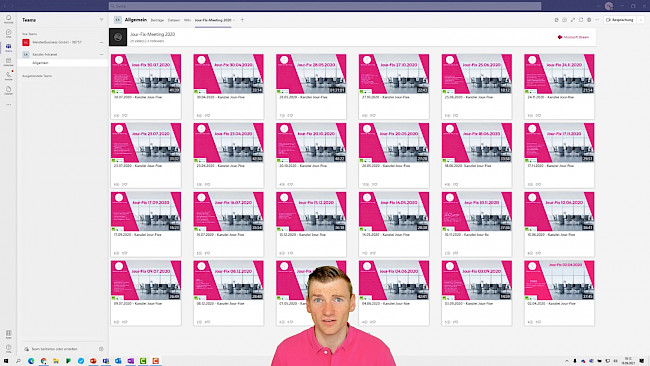Viewport: 650px width, 366px height.
Task: Start a meeting with the Besprechung button
Action: [620, 20]
